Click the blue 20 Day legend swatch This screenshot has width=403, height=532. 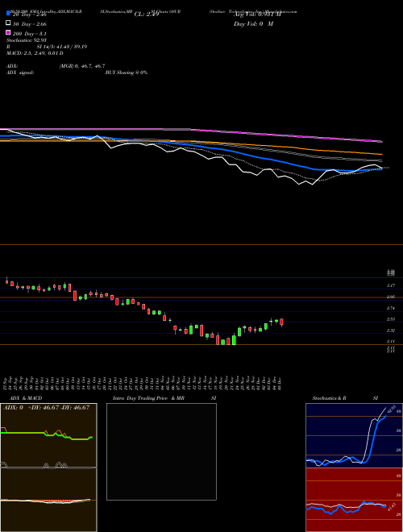point(8,13)
